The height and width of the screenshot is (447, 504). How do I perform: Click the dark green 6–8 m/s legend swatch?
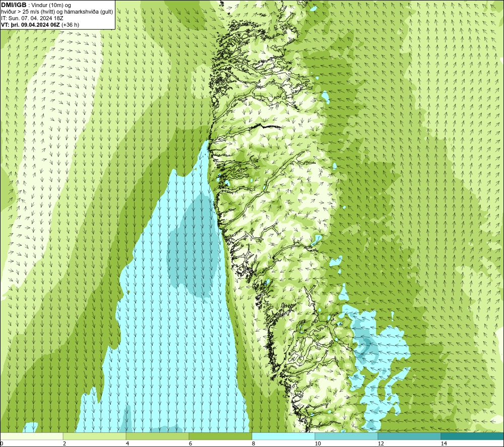[x=221, y=436]
